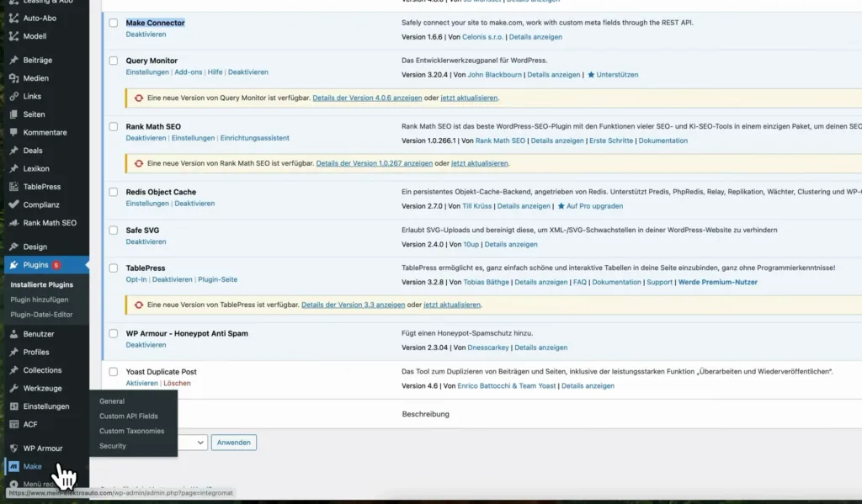The image size is (862, 504).
Task: Open TablePress Opt-In link
Action: tap(136, 279)
